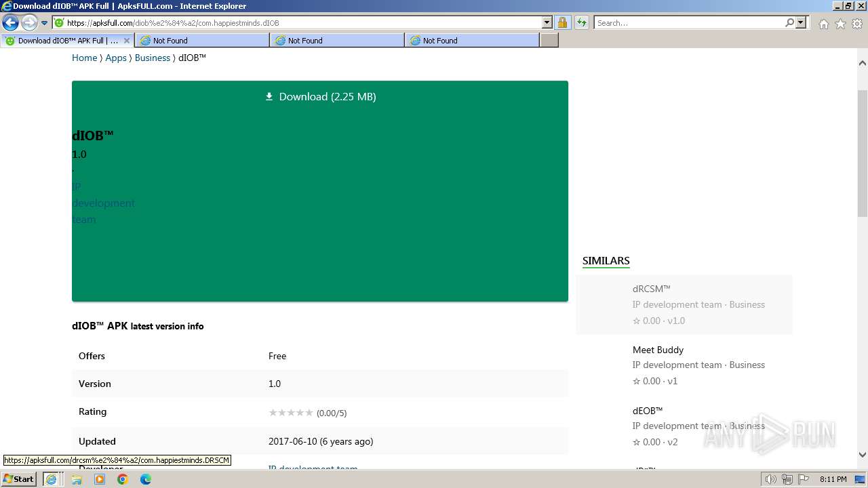Select the Updated date 2017-06-10 text
The height and width of the screenshot is (488, 868).
click(321, 441)
